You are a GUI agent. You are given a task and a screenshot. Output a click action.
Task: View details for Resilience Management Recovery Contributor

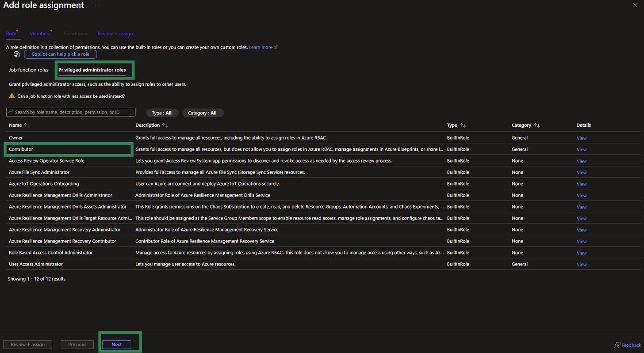point(581,241)
